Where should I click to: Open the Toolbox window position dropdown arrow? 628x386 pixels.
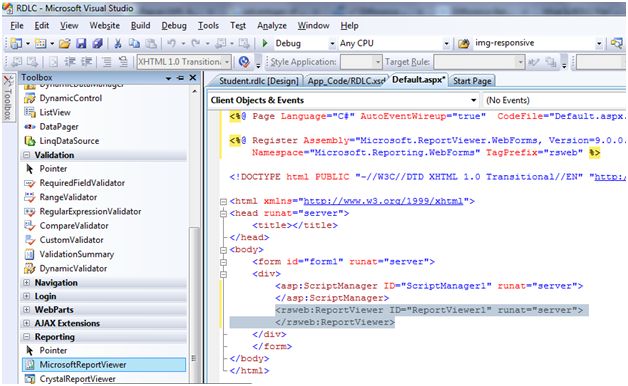[169, 78]
